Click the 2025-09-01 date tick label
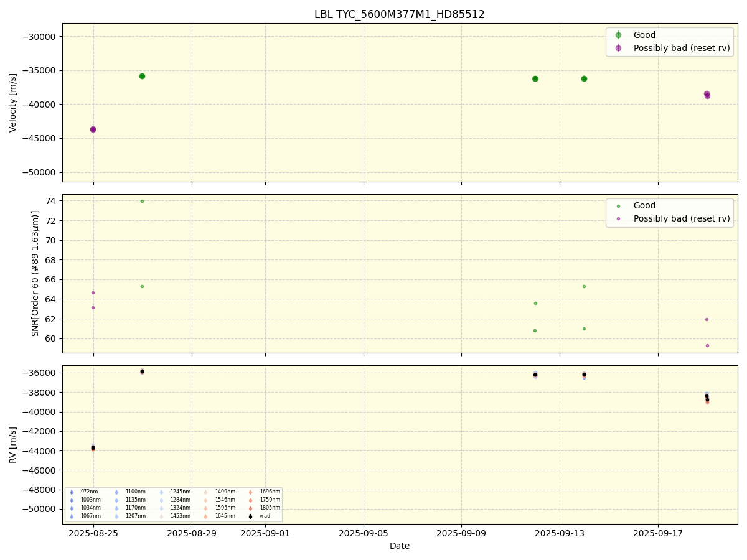The image size is (747, 560). click(265, 533)
